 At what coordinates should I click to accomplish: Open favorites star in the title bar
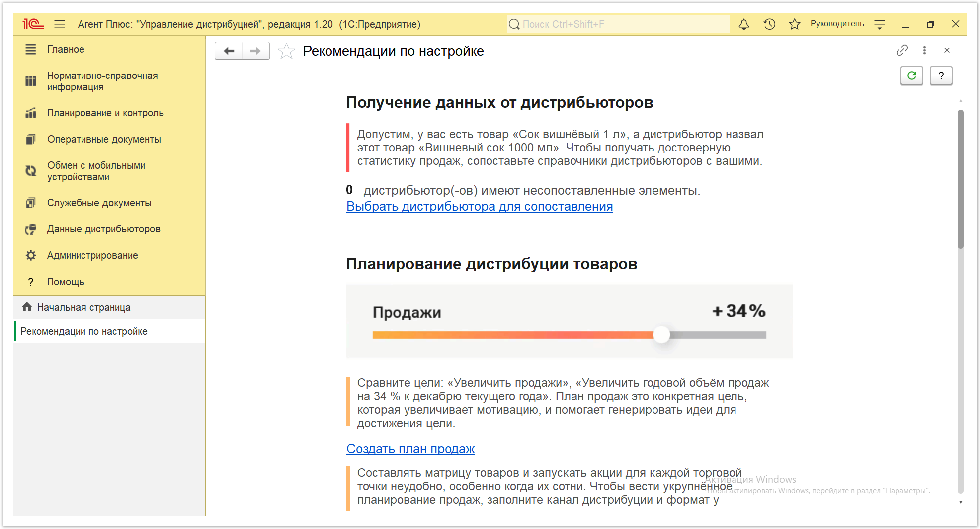point(795,24)
